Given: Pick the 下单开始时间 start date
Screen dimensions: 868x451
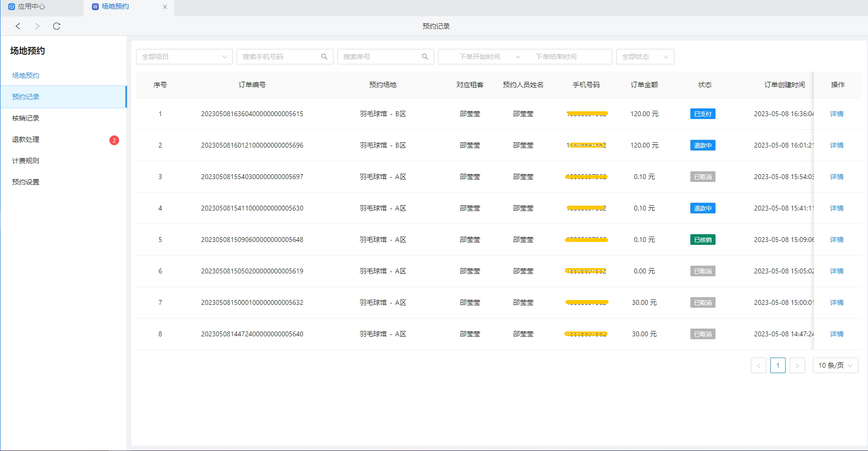Looking at the screenshot, I should tap(480, 57).
